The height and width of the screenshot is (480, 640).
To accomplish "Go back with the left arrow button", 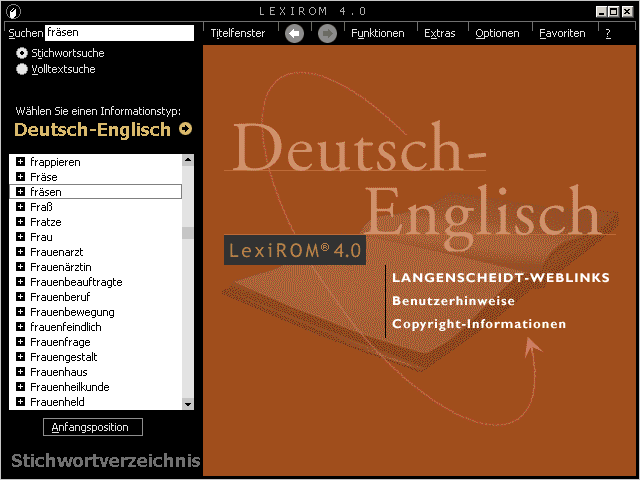I will click(294, 33).
